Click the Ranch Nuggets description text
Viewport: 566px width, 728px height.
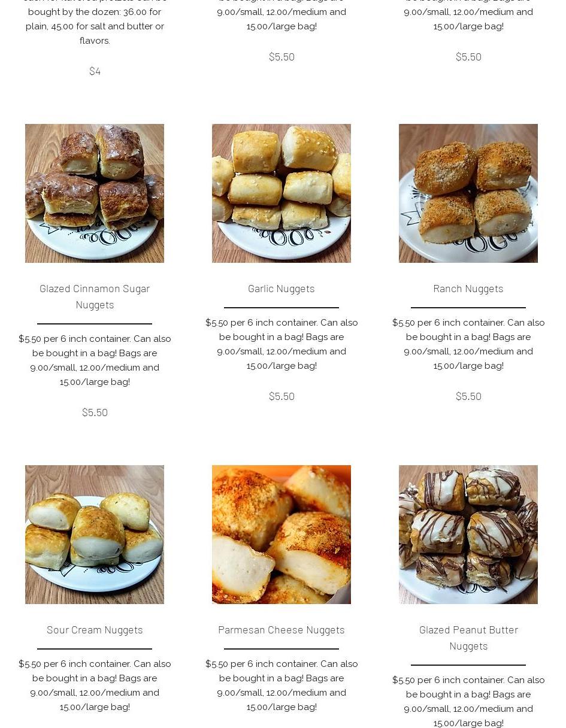(468, 344)
